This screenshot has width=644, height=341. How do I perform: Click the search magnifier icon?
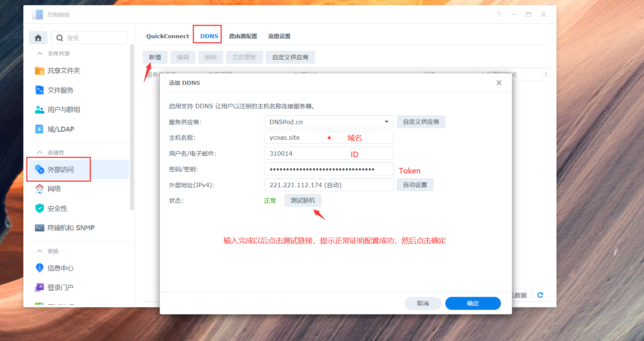59,38
